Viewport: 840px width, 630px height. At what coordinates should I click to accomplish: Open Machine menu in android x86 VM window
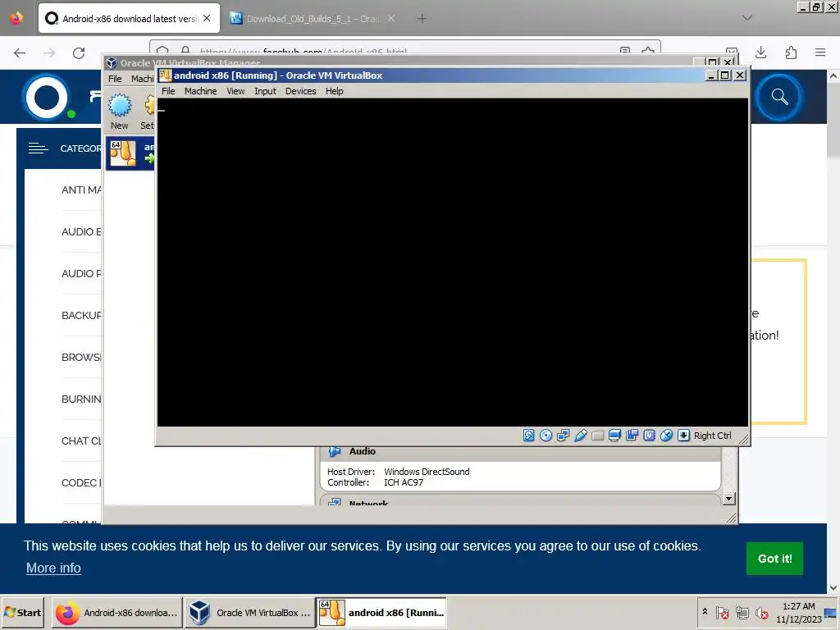point(200,91)
